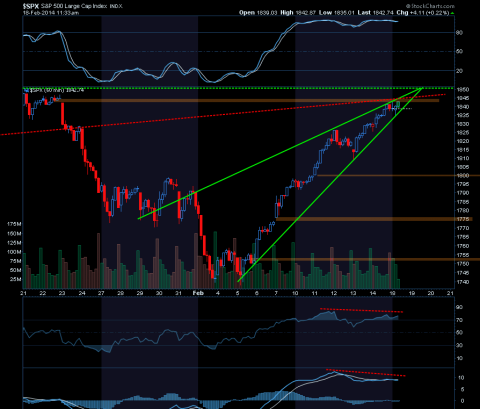Click the 1765 price axis label
Viewport: 480px width, 409px height.
463,237
